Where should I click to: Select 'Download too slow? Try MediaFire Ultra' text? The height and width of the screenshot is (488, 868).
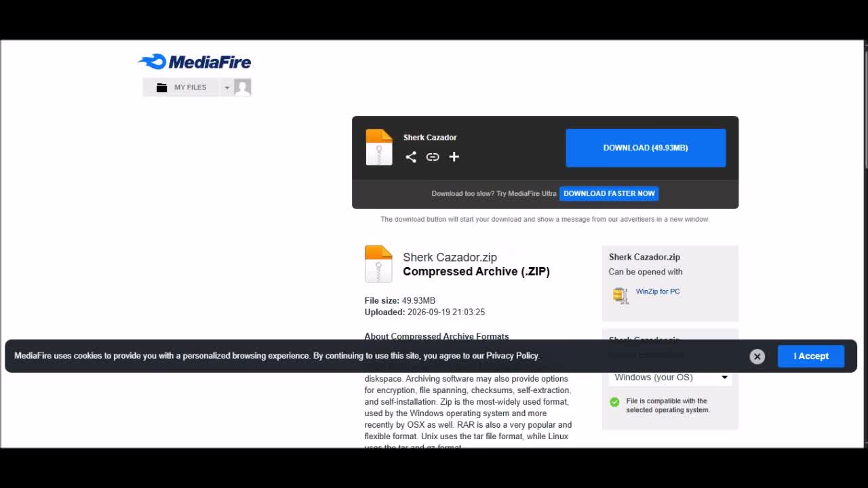tap(494, 194)
